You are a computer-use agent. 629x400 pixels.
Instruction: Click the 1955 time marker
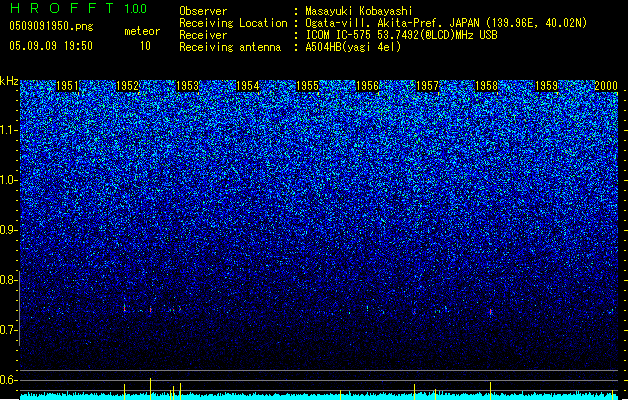[x=307, y=86]
